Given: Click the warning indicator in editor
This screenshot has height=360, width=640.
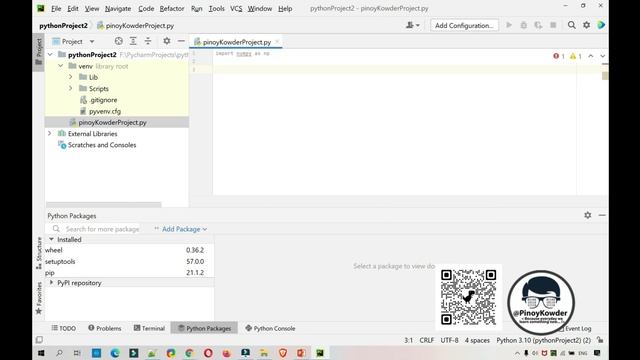Looking at the screenshot, I should coord(576,56).
